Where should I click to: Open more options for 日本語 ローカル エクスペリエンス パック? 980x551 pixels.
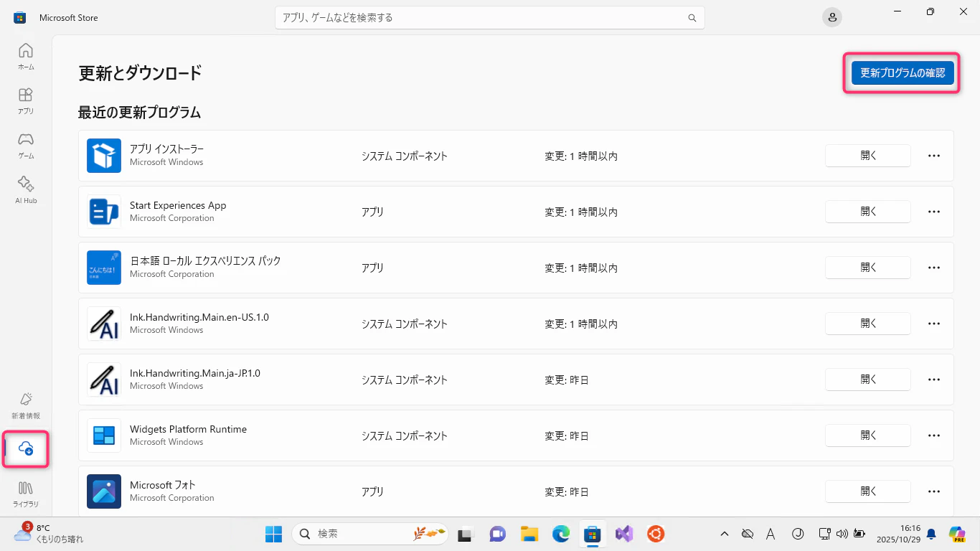(934, 268)
